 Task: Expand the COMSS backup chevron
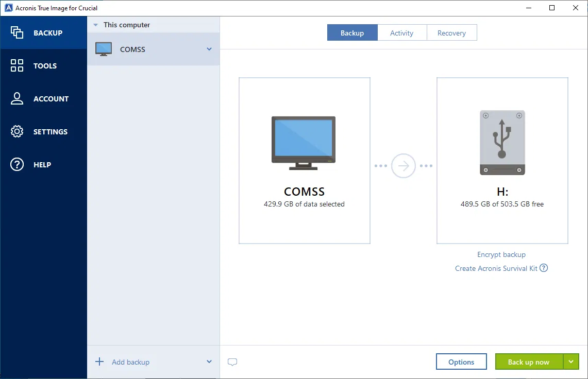209,49
